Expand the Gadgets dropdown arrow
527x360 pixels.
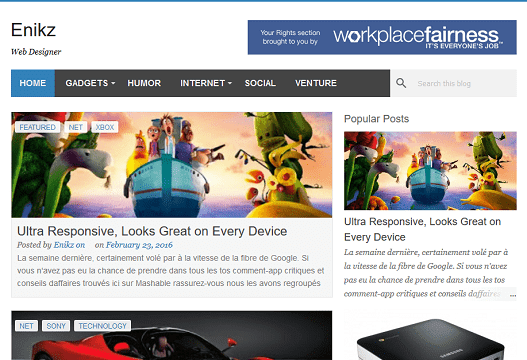pyautogui.click(x=113, y=83)
